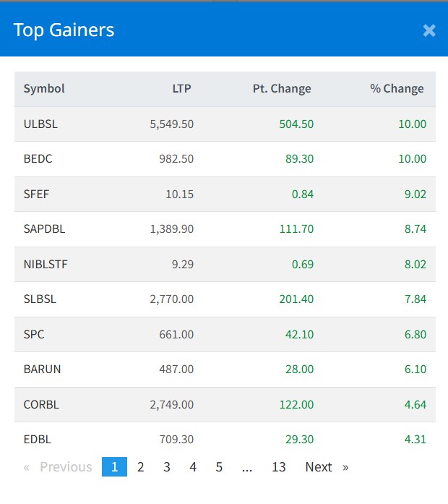Select the BEDC stock symbol
This screenshot has height=504, width=448.
click(38, 158)
